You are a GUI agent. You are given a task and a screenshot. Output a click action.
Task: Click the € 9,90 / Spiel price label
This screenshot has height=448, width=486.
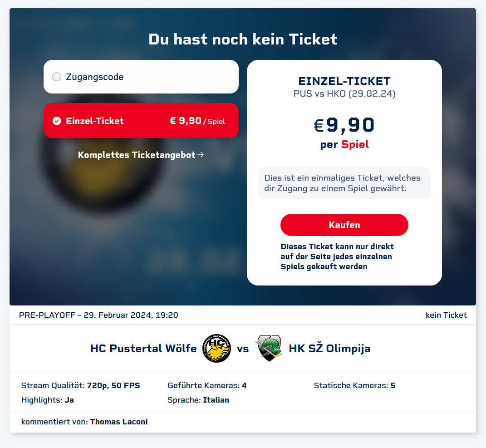[197, 121]
